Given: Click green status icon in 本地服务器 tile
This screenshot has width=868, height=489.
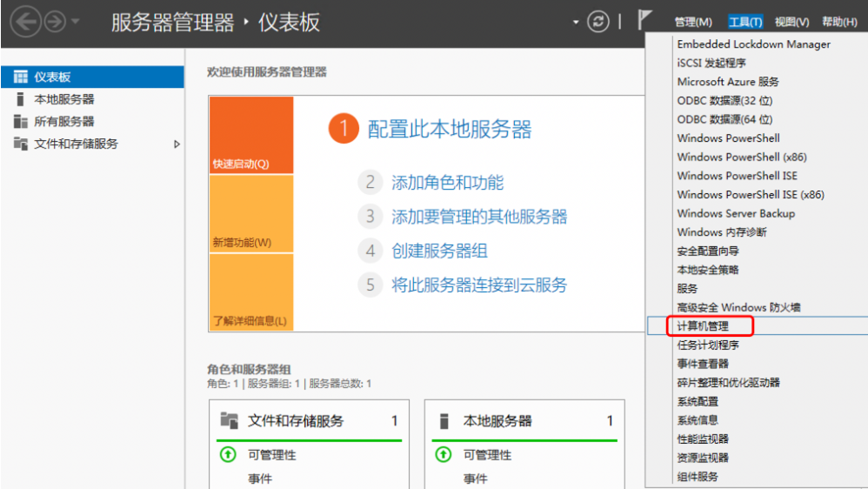Looking at the screenshot, I should (x=444, y=454).
